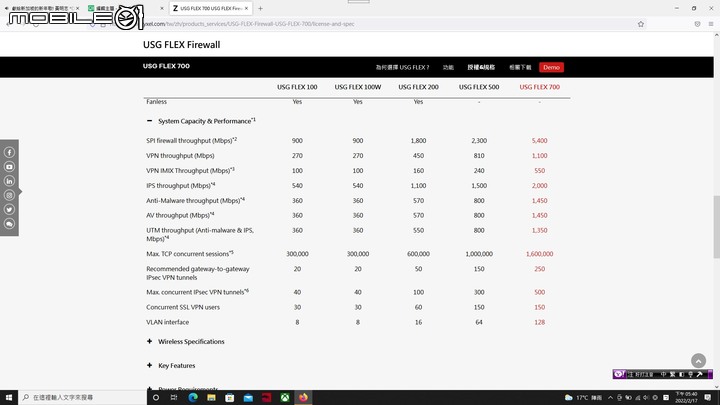The width and height of the screenshot is (720, 405).
Task: Select the USG FLEX 100 column header
Action: pos(297,87)
